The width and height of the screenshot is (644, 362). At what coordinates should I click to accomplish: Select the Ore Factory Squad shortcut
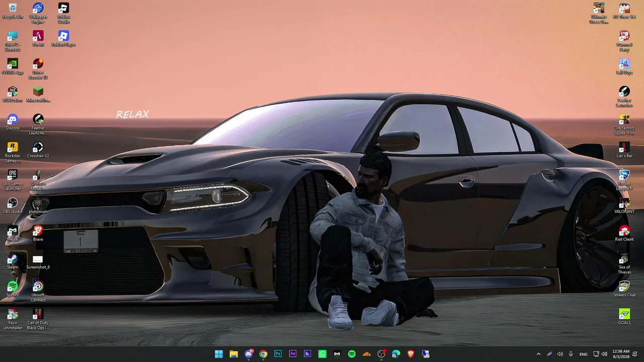point(624,125)
